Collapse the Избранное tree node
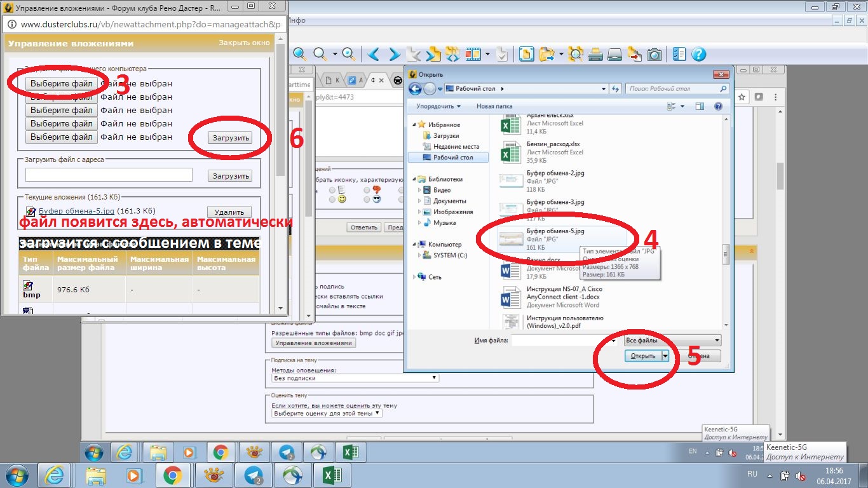The width and height of the screenshot is (868, 488). (x=416, y=125)
